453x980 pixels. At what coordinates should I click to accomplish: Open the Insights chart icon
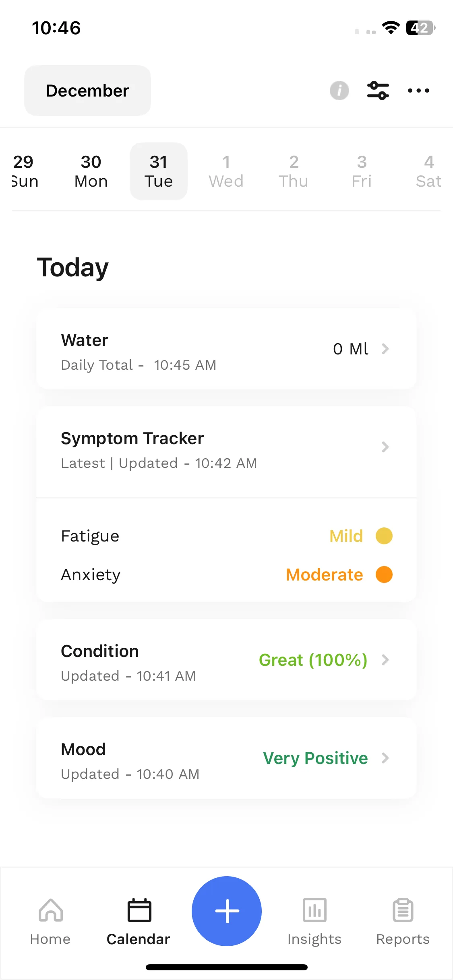tap(314, 910)
